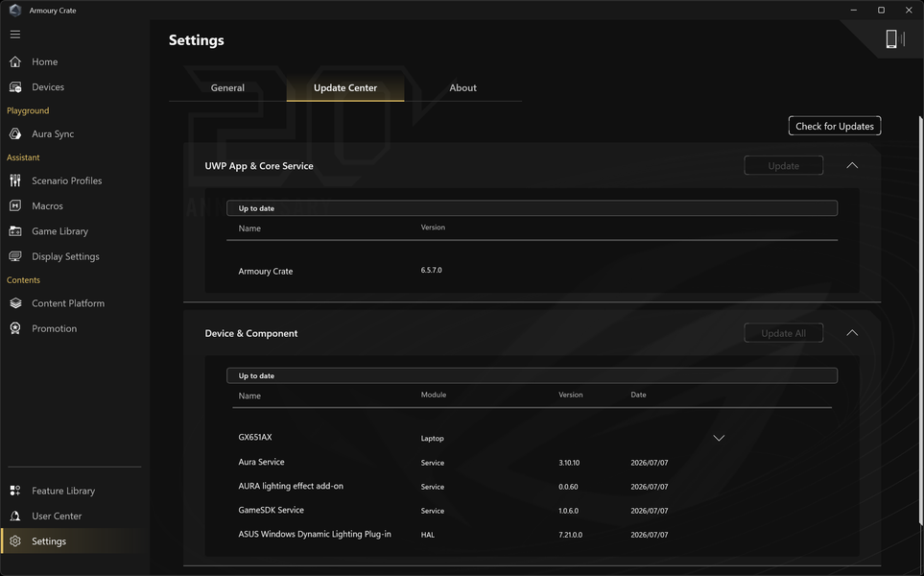
Task: Click the UWP App & Core Service heading
Action: pos(259,166)
